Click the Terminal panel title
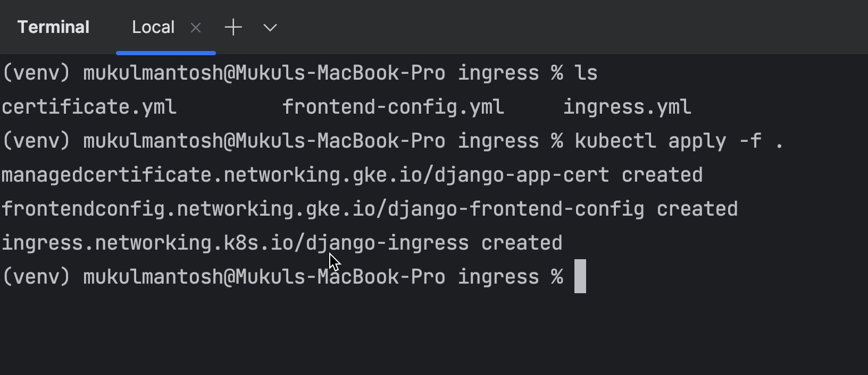 (x=53, y=28)
